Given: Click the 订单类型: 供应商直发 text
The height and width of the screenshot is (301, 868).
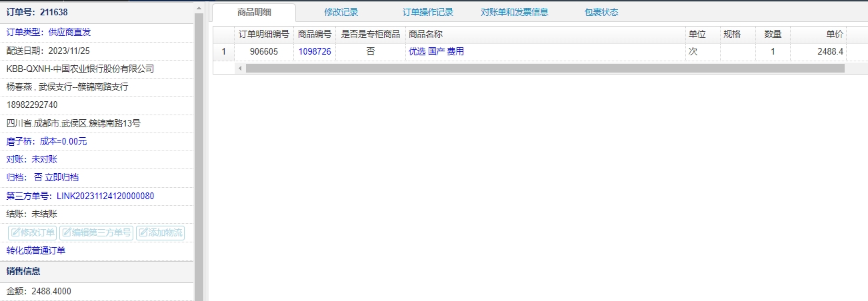Looking at the screenshot, I should (48, 31).
